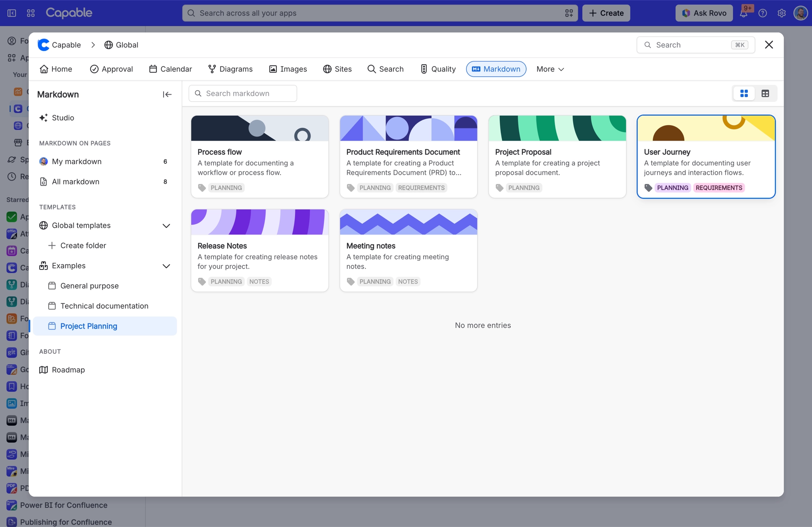This screenshot has height=527, width=812.
Task: Open the help question mark icon
Action: click(762, 13)
